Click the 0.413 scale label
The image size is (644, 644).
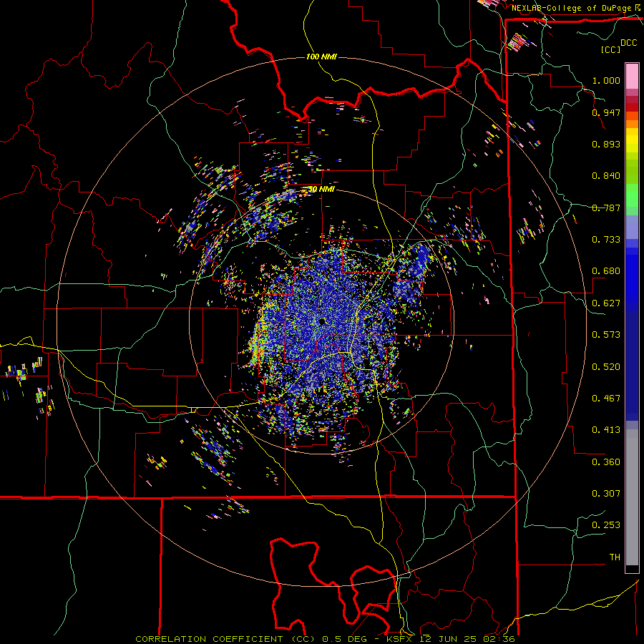click(x=606, y=430)
